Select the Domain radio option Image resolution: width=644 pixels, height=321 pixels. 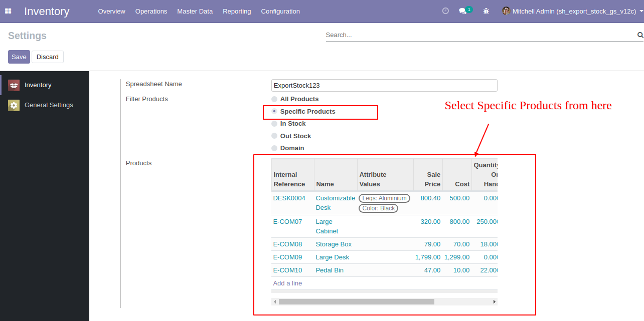coord(274,148)
